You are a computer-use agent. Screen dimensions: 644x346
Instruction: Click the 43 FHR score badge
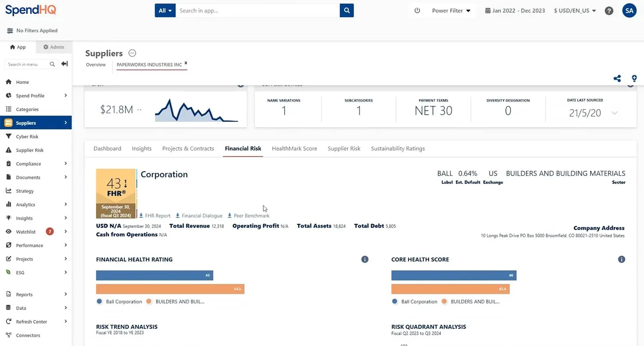pyautogui.click(x=116, y=194)
